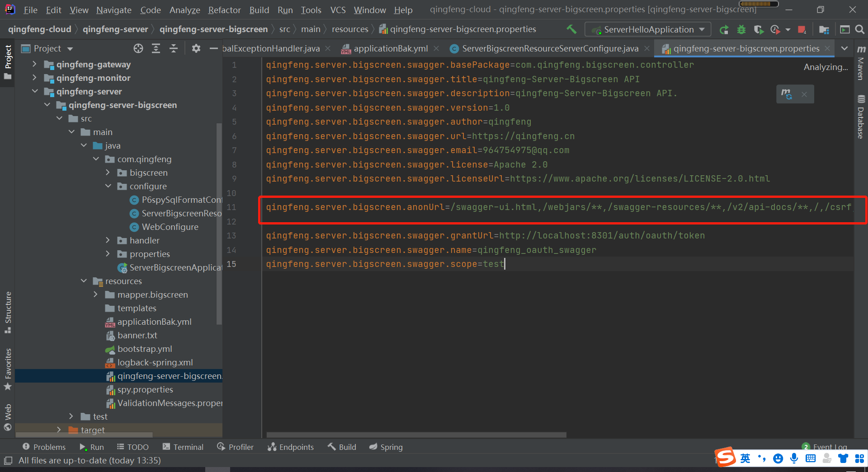Screen dimensions: 868x472
Task: Open the Problems tool window
Action: pos(44,447)
